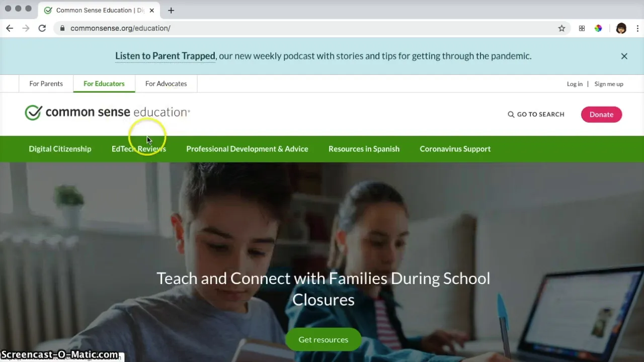Viewport: 644px width, 362px height.
Task: Click the Common Sense Education checkmark logo
Action: click(33, 113)
